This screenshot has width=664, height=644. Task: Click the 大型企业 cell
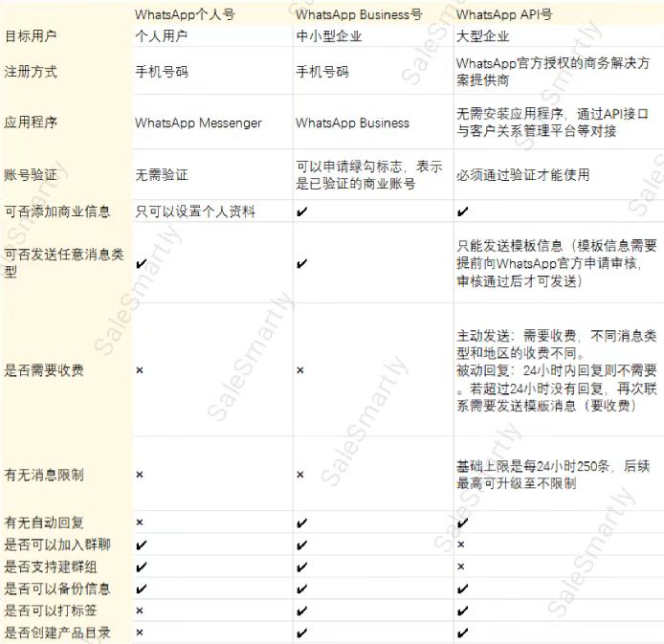483,36
